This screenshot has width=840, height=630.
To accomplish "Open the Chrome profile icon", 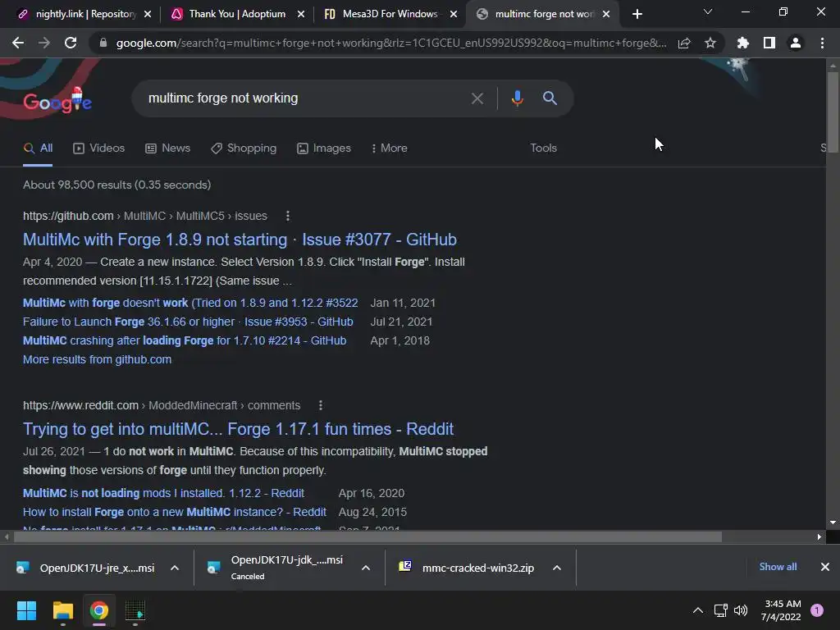I will coord(796,43).
